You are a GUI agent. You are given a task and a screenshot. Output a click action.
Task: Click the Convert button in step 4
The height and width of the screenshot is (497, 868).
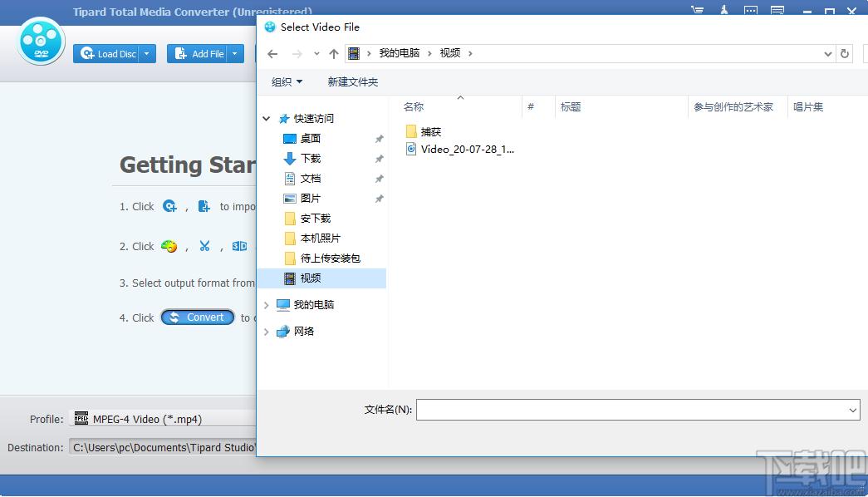[x=198, y=317]
